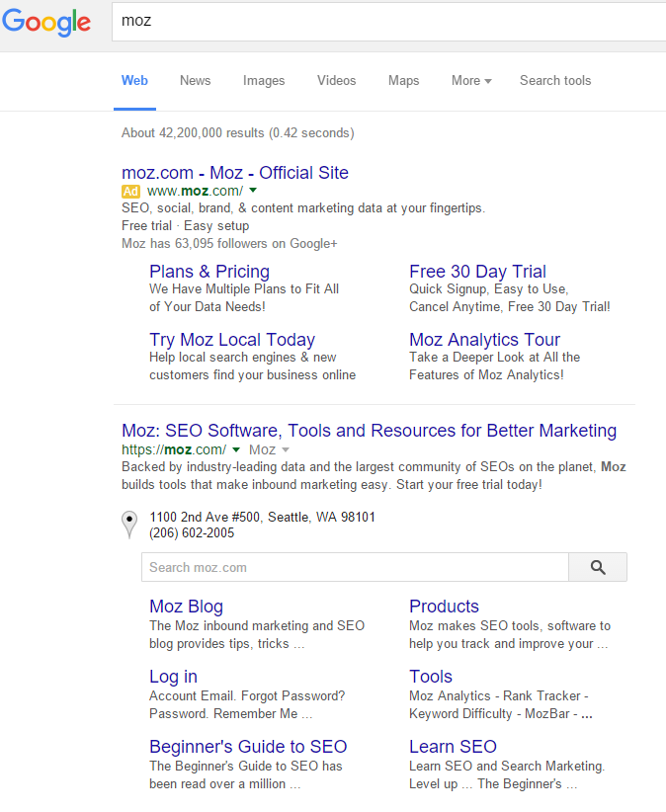Switch to the News tab
This screenshot has height=812, width=666.
click(195, 81)
